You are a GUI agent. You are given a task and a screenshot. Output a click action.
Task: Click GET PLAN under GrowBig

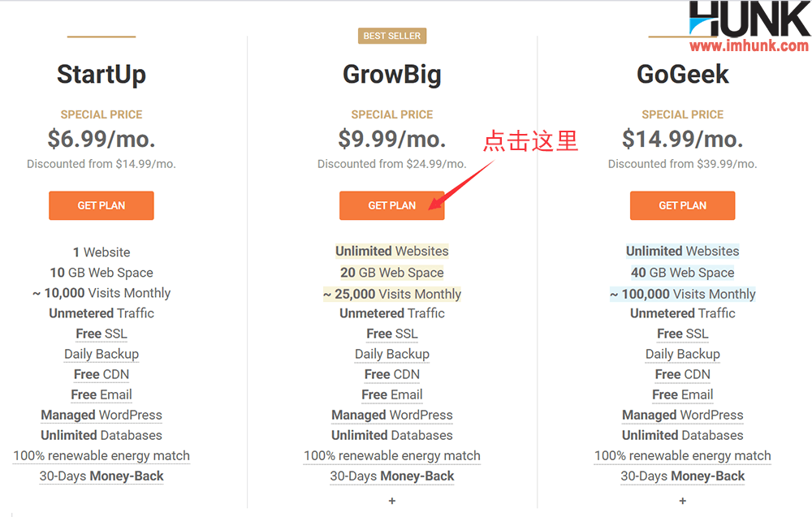click(392, 205)
